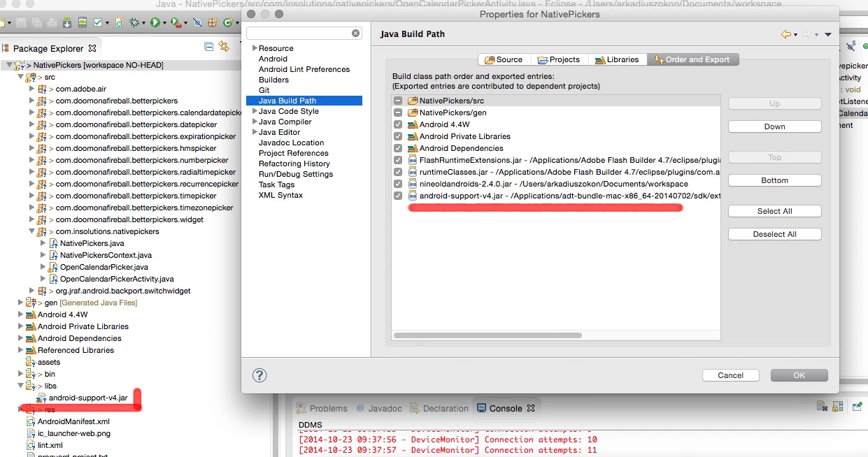Clear the filter text field's X icon
Screen dimensions: 868x457
[x=356, y=33]
